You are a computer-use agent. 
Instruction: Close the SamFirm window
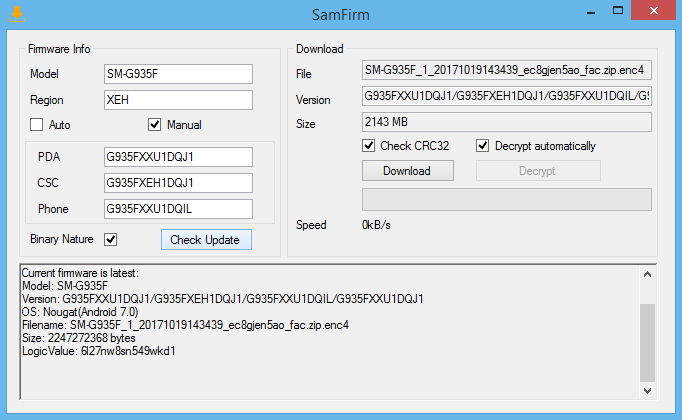click(654, 10)
